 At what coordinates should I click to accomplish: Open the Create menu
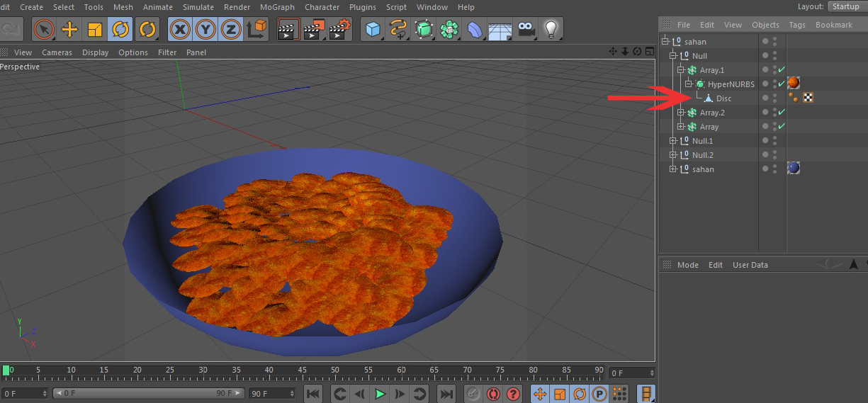(x=31, y=7)
